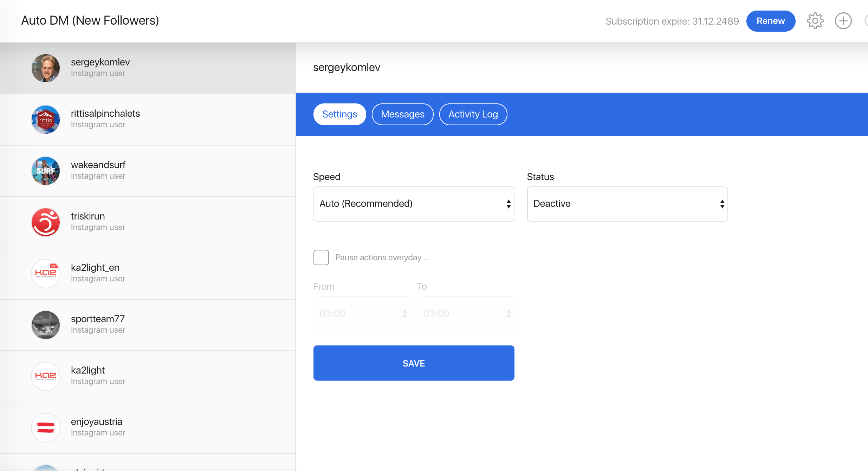Click the wakeandsurf profile picture

pos(46,171)
